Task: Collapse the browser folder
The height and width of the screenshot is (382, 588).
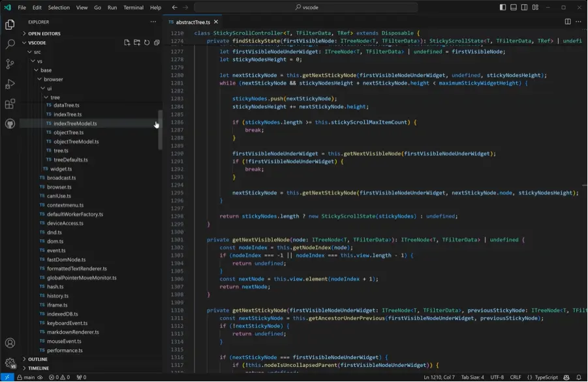Action: (54, 79)
